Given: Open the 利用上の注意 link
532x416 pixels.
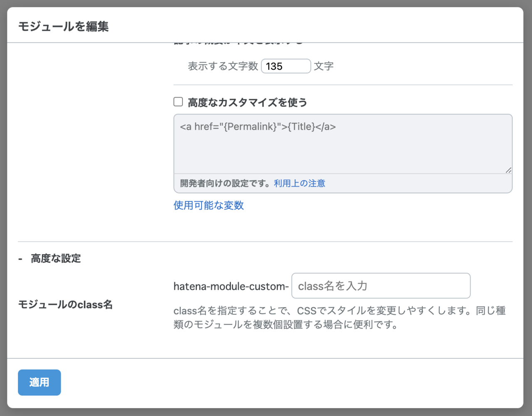Looking at the screenshot, I should [299, 184].
